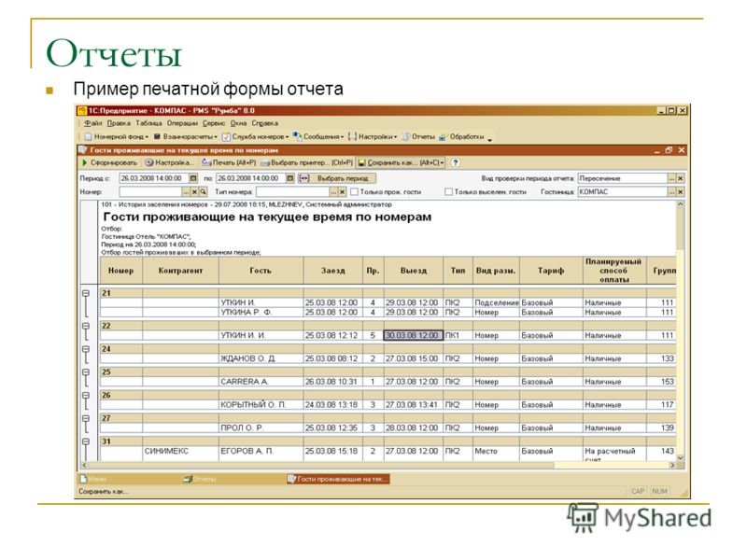Open selection for Вид проверки периода отчета

pyautogui.click(x=672, y=178)
